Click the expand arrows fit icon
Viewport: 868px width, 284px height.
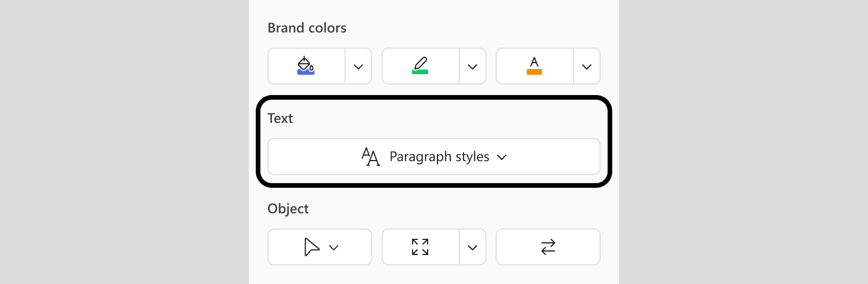point(420,247)
